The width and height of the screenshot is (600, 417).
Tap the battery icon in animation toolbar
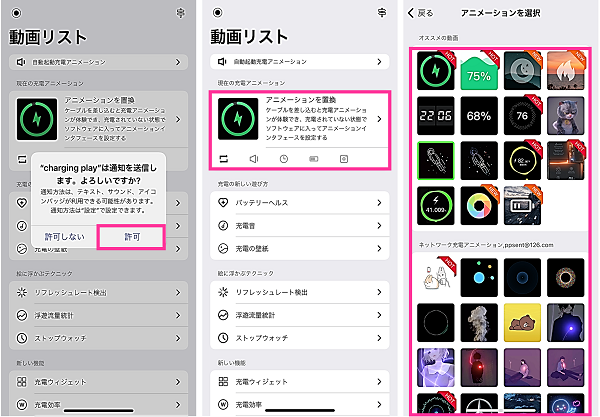pyautogui.click(x=314, y=159)
